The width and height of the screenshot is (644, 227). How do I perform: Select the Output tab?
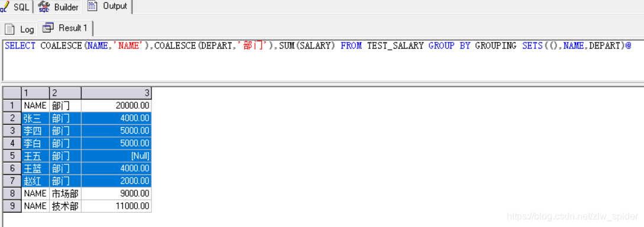tap(108, 7)
